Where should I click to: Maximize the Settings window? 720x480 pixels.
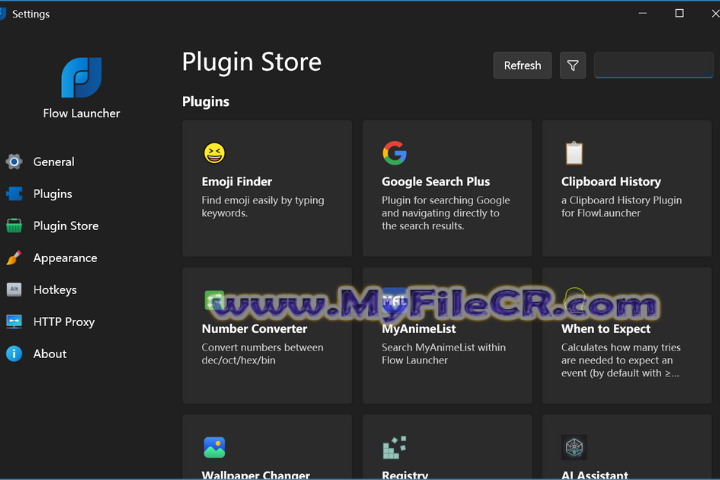680,13
